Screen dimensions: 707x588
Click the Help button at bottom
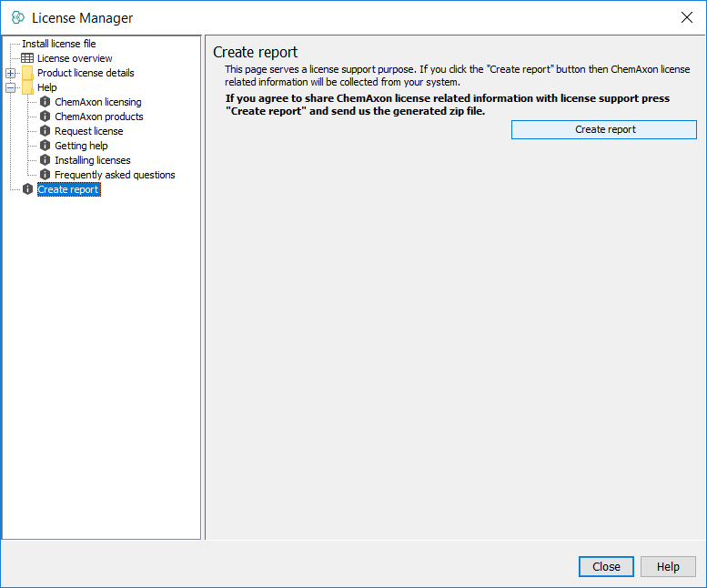668,566
